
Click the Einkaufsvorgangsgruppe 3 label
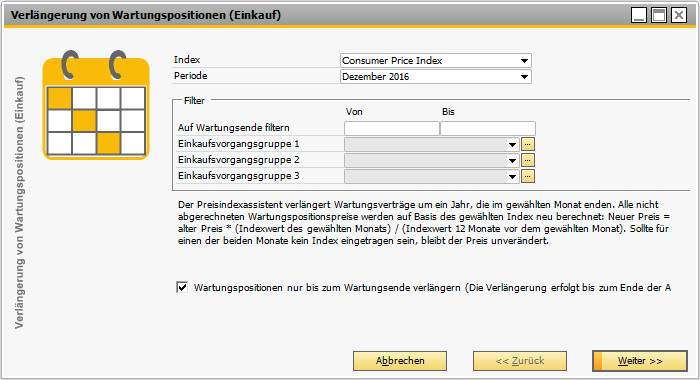pos(238,176)
